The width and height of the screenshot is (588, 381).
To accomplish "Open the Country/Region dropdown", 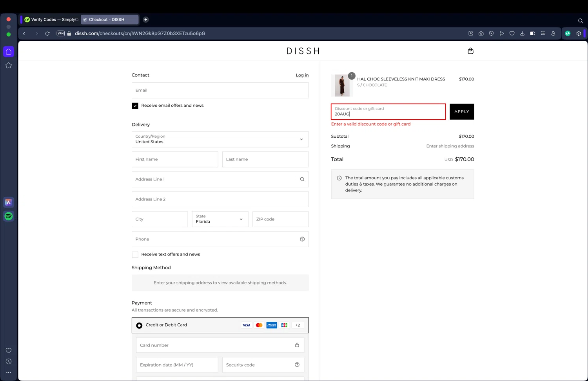I will pyautogui.click(x=220, y=139).
